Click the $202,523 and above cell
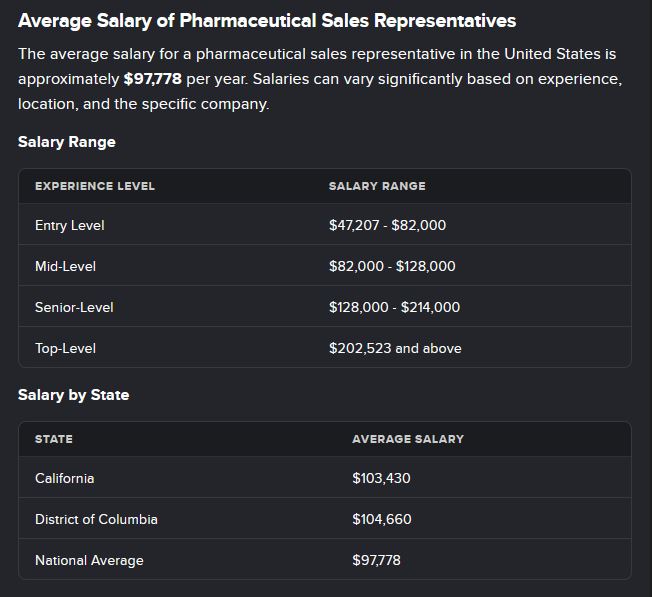This screenshot has height=597, width=652. [x=395, y=348]
